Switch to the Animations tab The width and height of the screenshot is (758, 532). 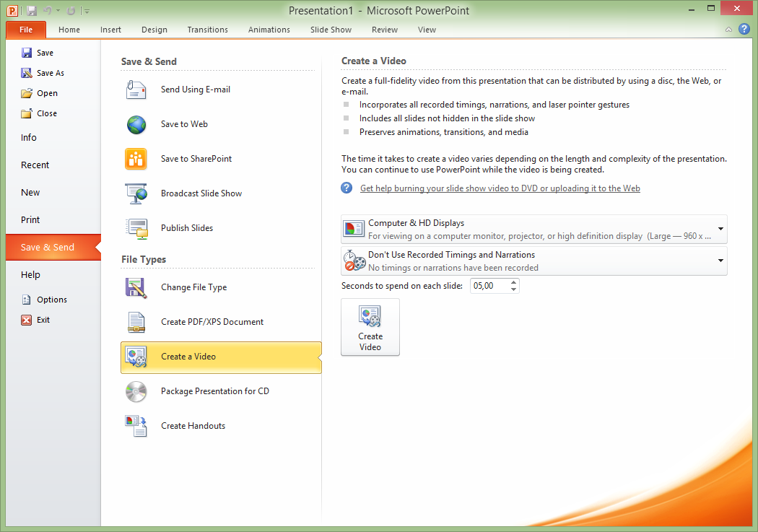[x=269, y=30]
